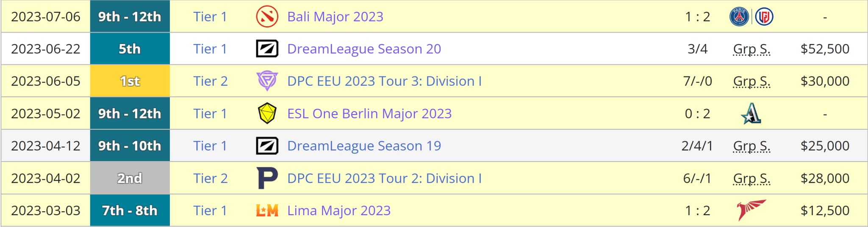Click the orange Lima Major logo icon
Screen dimensions: 868x227
[x=267, y=210]
